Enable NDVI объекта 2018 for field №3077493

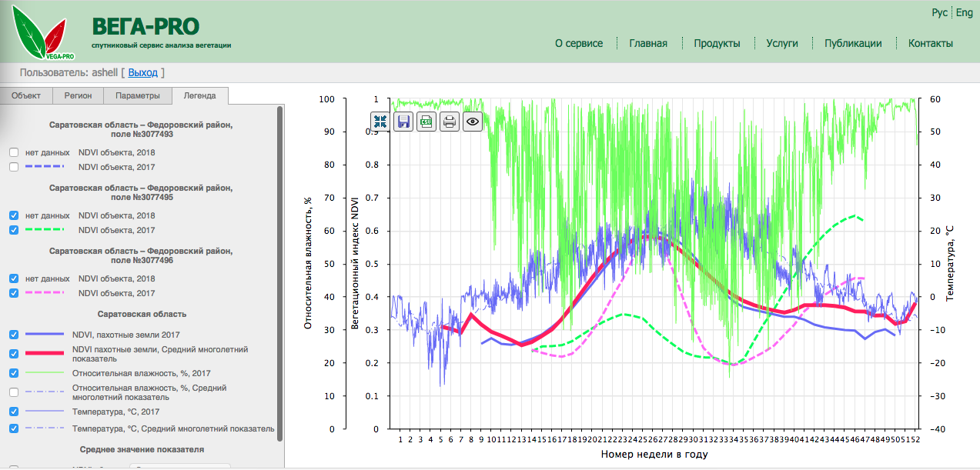[x=14, y=152]
